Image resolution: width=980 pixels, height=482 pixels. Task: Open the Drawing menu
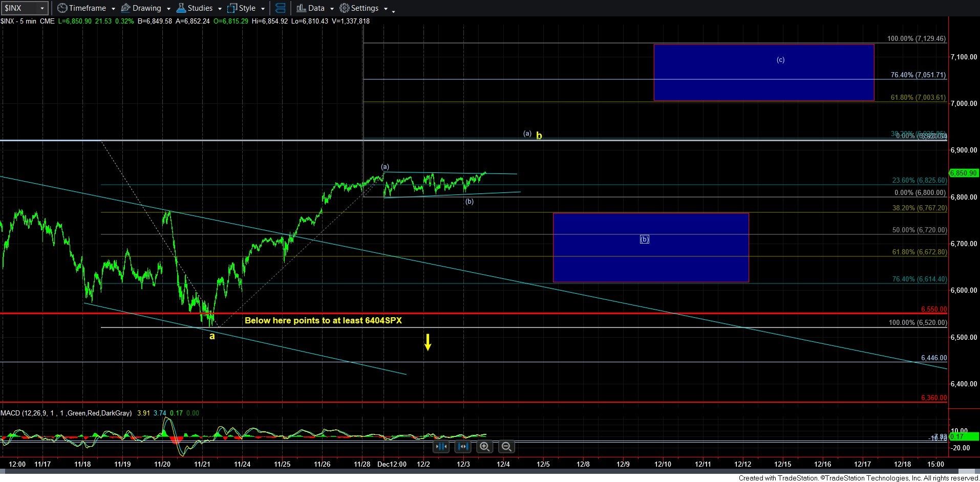tap(146, 8)
